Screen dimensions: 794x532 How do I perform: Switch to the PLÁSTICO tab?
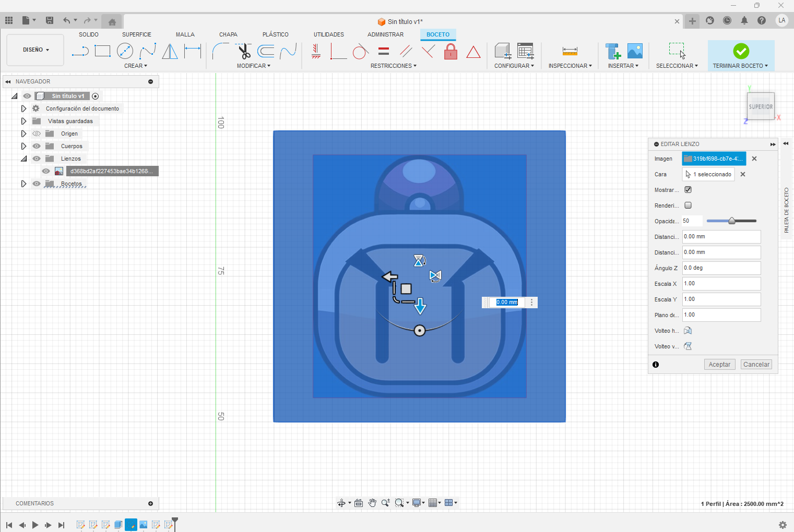pos(276,34)
